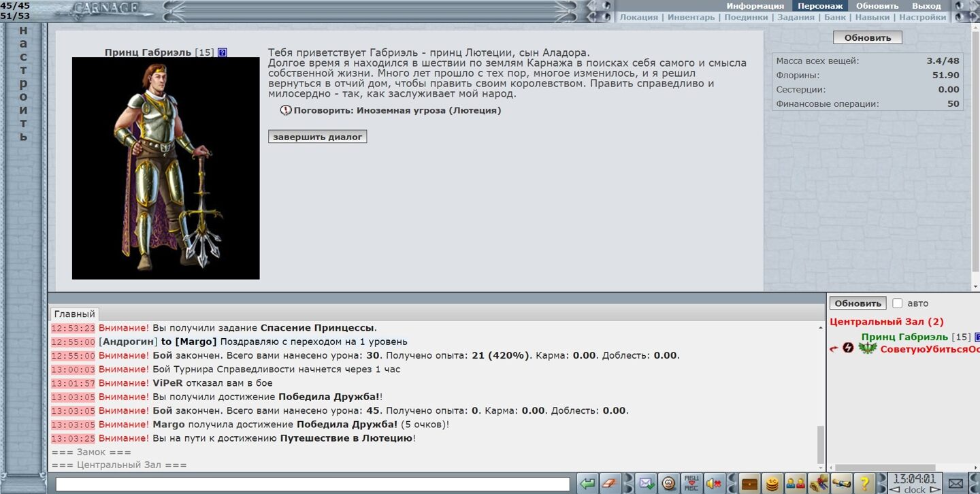Open info icon next to Принц Габриэль title
The width and height of the screenshot is (980, 494).
[223, 52]
